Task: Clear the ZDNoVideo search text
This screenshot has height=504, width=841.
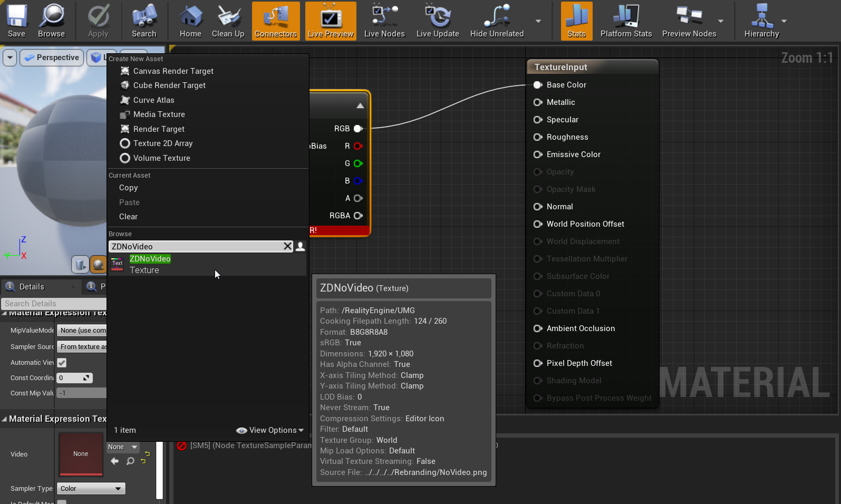Action: (x=287, y=246)
